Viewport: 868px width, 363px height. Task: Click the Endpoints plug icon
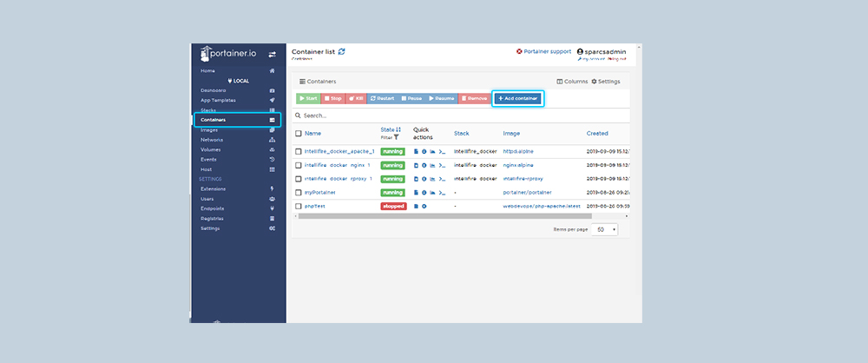coord(272,209)
